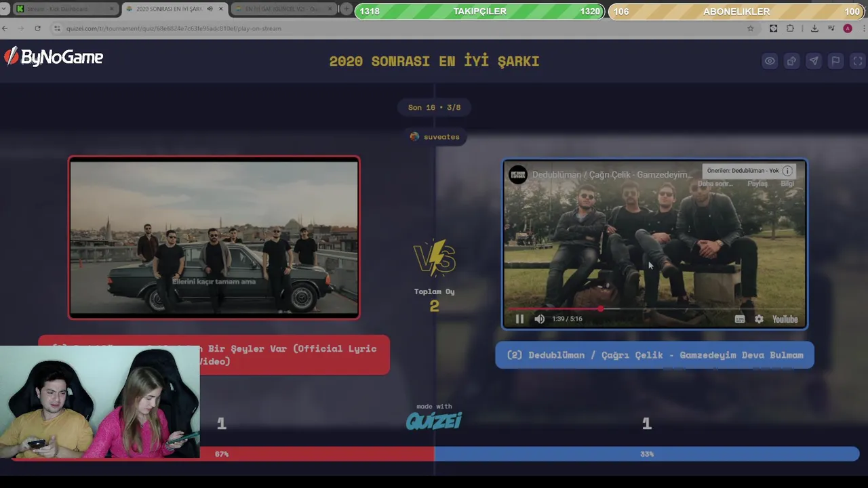View site information icon

pyautogui.click(x=57, y=28)
